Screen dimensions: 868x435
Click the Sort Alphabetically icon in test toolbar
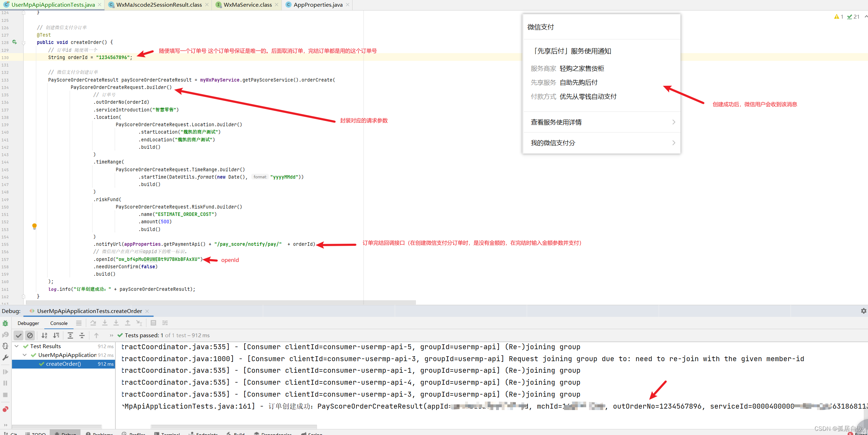[44, 335]
